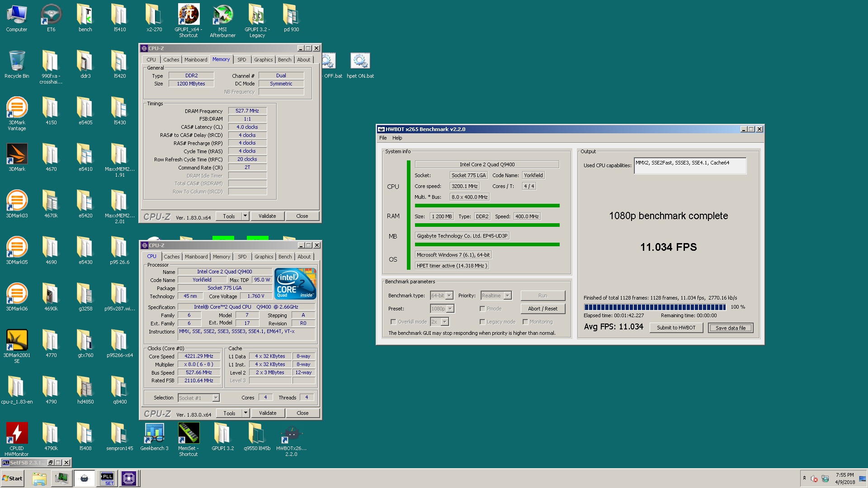Click Save data file button

(x=731, y=328)
